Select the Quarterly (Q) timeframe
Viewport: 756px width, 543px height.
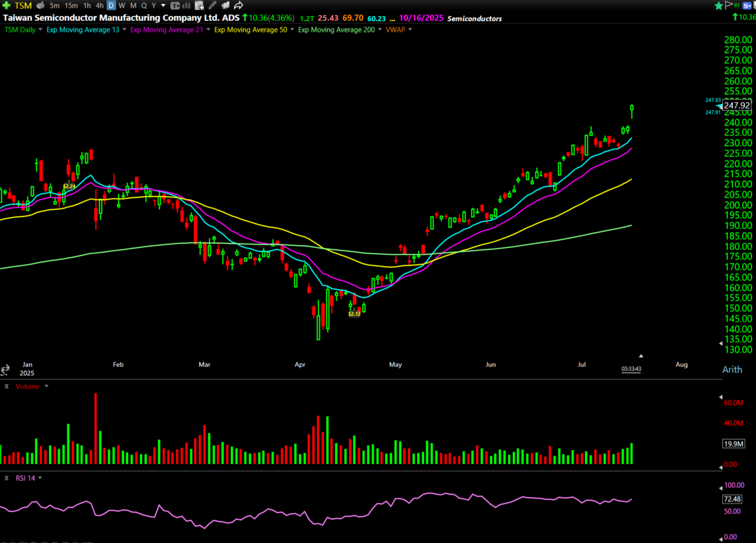coord(144,5)
